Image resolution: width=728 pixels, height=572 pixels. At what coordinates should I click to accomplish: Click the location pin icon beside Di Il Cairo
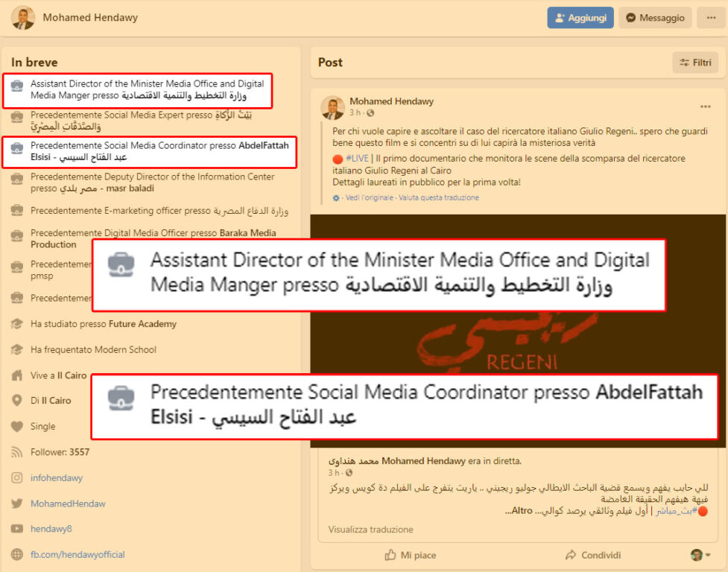coord(16,401)
